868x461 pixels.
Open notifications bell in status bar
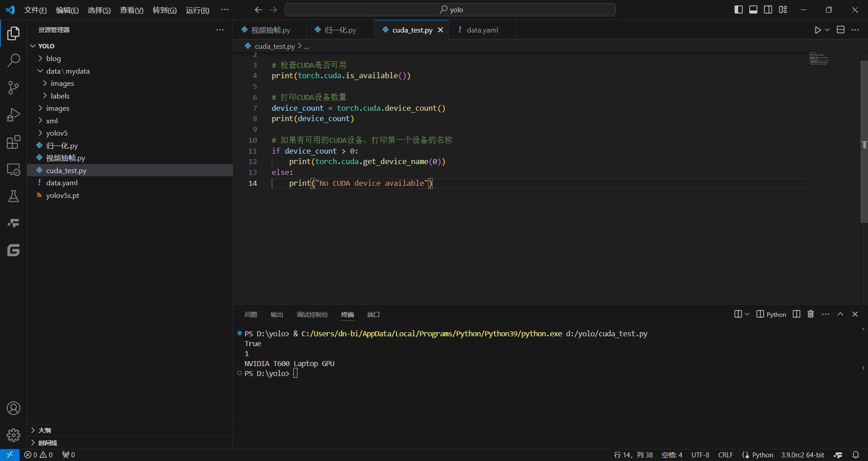click(856, 455)
